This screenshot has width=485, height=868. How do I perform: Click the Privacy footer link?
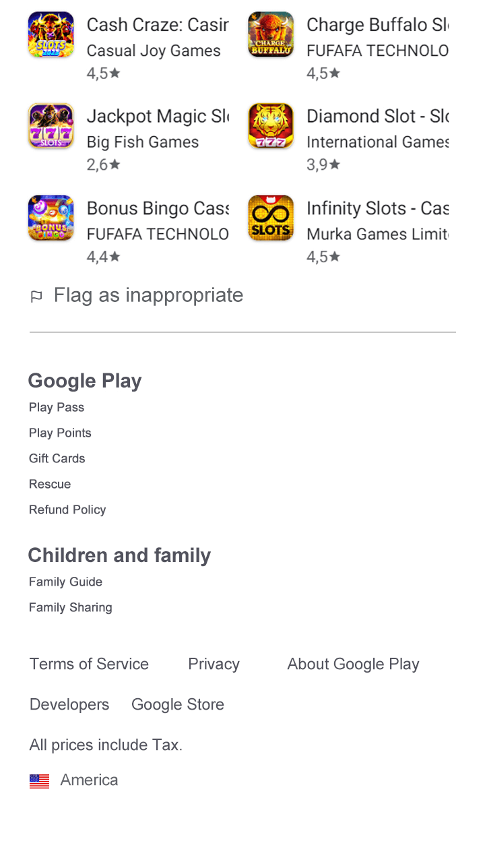pos(214,664)
